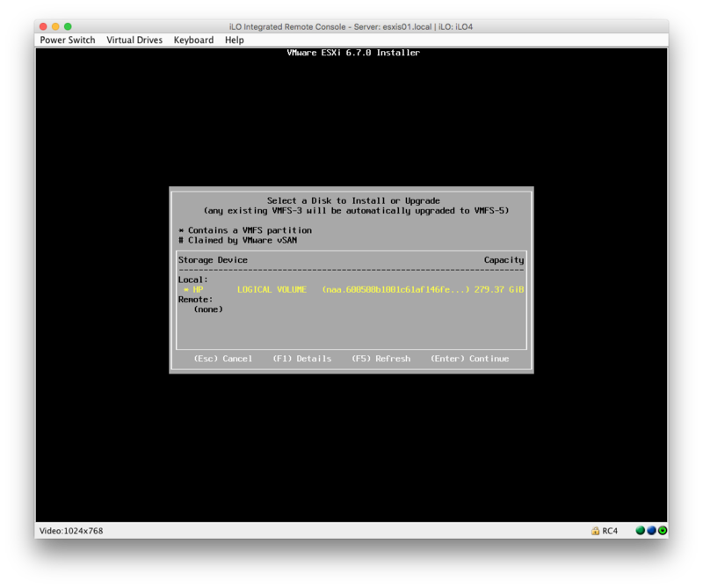This screenshot has height=588, width=703.
Task: Click 'Select a Disk to Install or Upgrade' heading
Action: tap(353, 200)
